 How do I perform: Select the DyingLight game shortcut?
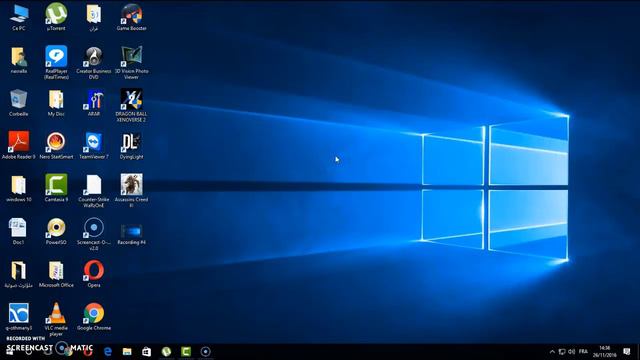(x=131, y=145)
